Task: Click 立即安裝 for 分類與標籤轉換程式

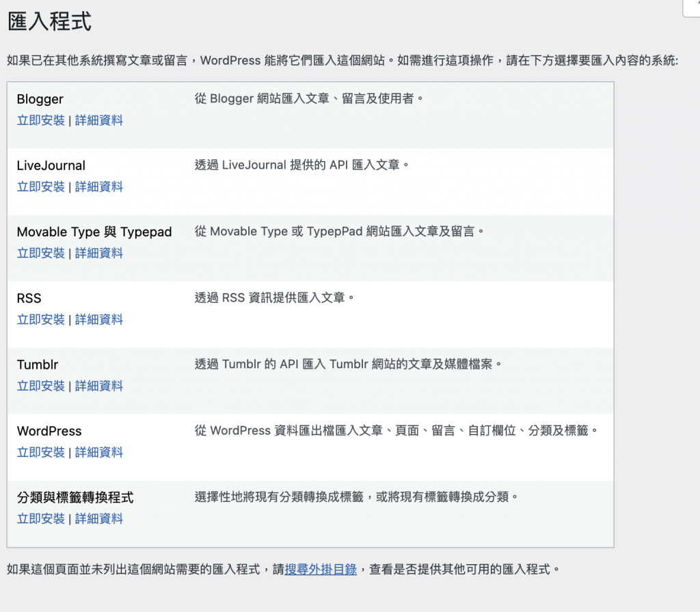Action: 40,519
